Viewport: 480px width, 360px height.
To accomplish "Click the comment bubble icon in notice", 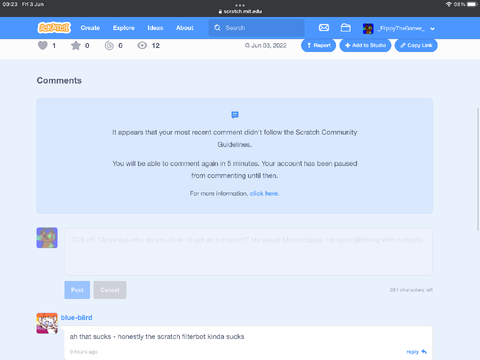I will (x=235, y=115).
